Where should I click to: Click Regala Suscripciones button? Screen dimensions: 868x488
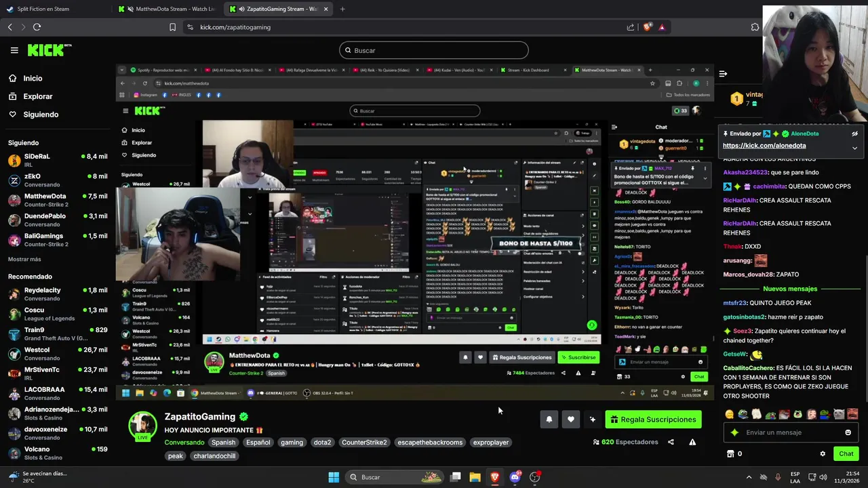[653, 420]
